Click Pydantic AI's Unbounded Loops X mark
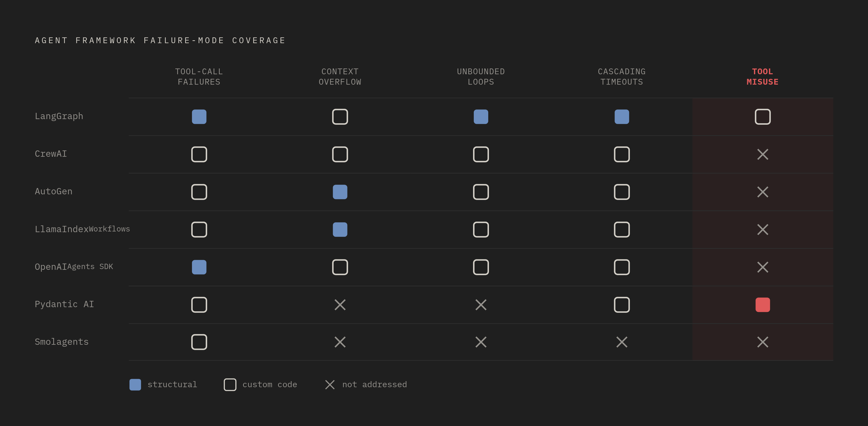 (x=481, y=305)
